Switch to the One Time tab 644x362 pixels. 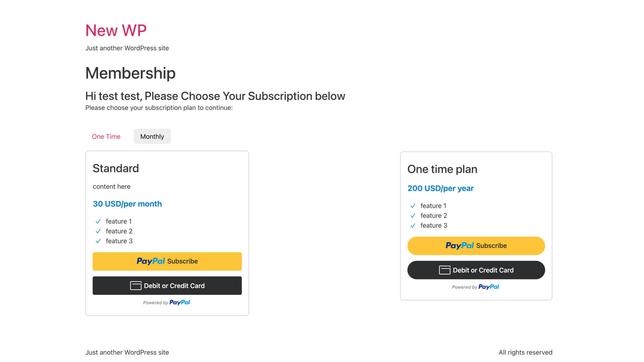tap(106, 136)
